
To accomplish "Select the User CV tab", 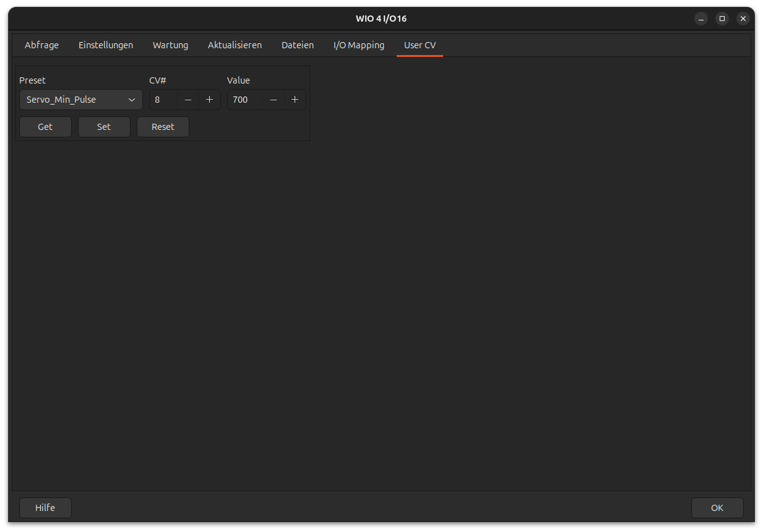I will (420, 45).
